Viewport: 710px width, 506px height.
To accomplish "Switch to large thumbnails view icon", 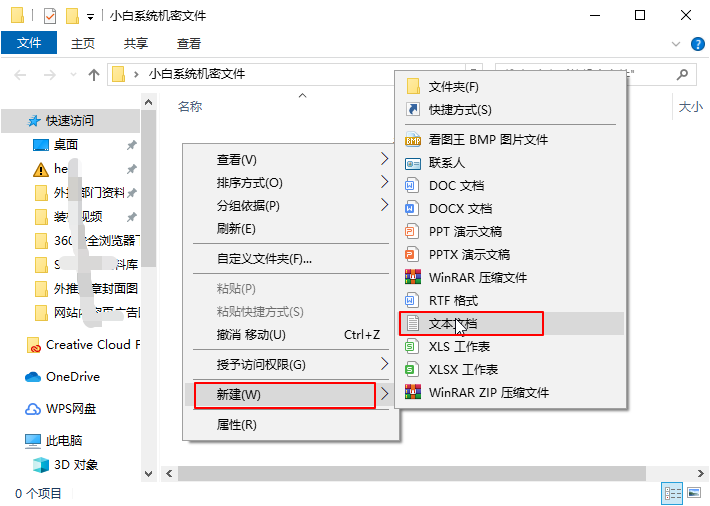I will [x=694, y=493].
